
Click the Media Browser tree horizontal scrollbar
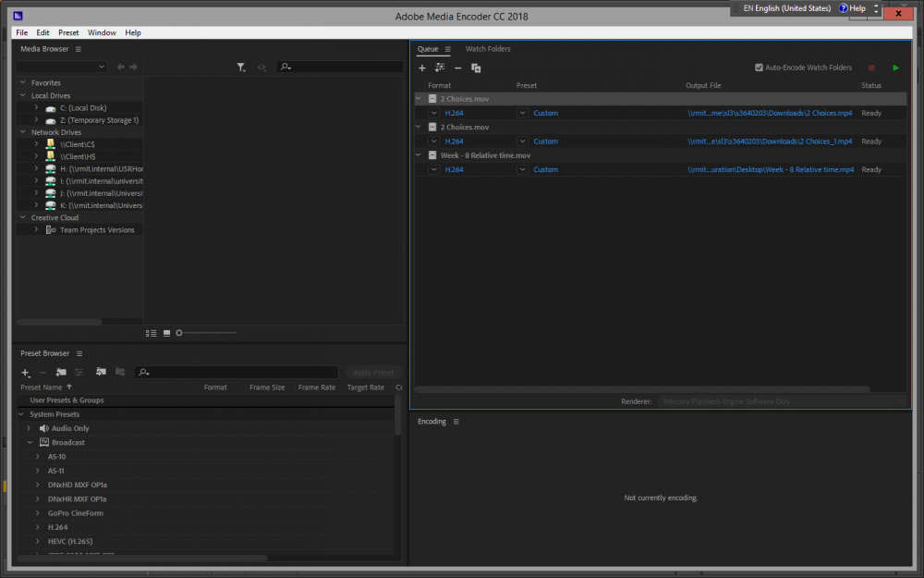pos(59,322)
